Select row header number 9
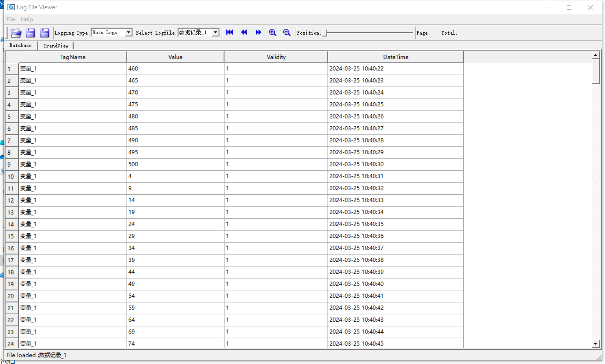The width and height of the screenshot is (605, 364). tap(12, 165)
